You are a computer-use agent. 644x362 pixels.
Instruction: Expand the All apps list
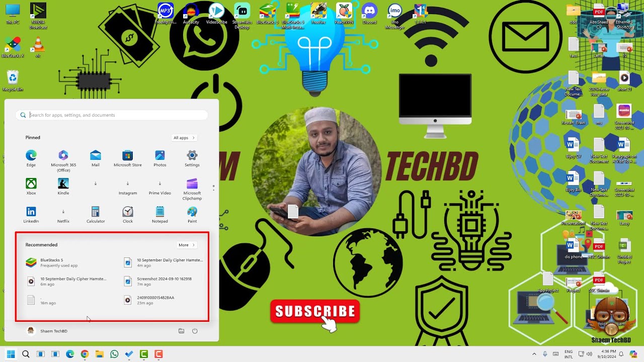184,138
